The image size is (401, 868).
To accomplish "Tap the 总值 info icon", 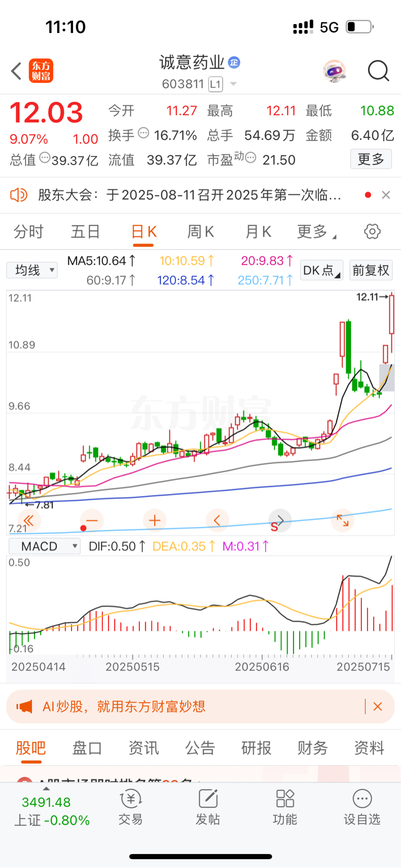I will click(45, 158).
